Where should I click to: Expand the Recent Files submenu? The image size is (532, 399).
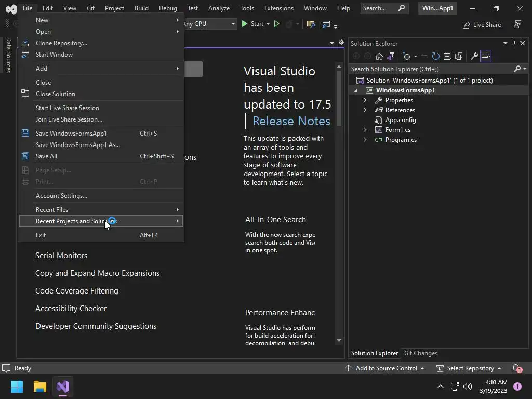tap(101, 210)
